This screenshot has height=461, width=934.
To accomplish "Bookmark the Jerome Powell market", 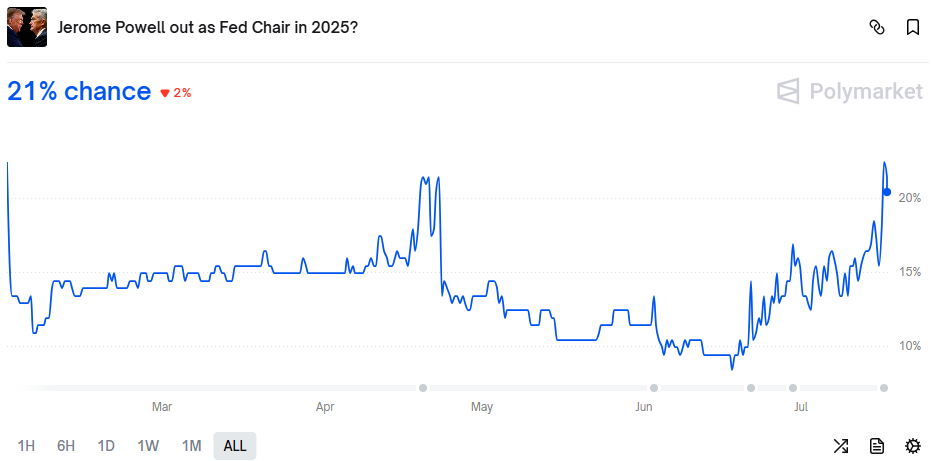I will click(913, 27).
